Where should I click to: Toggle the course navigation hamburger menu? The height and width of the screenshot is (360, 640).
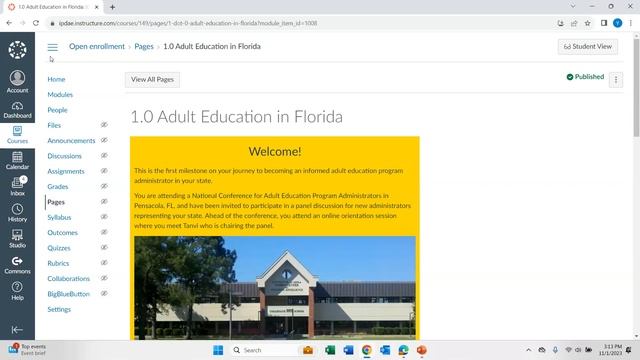pyautogui.click(x=53, y=47)
